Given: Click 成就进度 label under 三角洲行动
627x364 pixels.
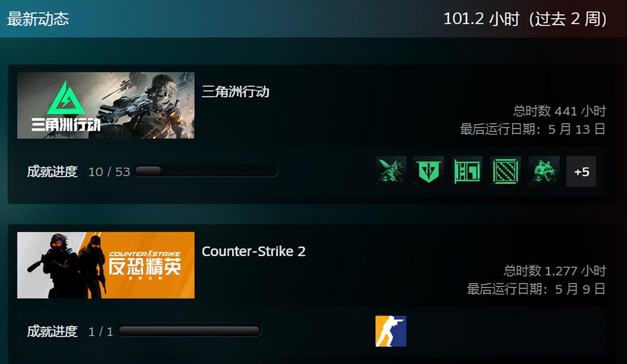Looking at the screenshot, I should click(x=52, y=171).
